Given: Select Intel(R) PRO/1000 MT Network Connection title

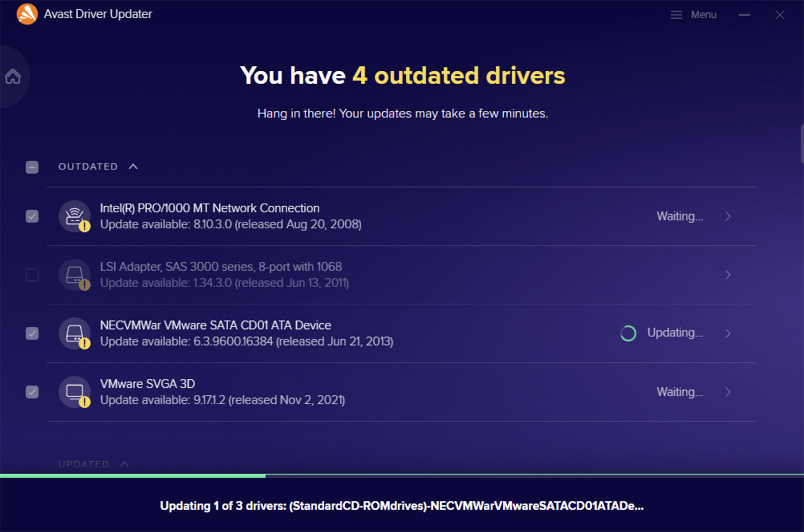Looking at the screenshot, I should pyautogui.click(x=210, y=208).
